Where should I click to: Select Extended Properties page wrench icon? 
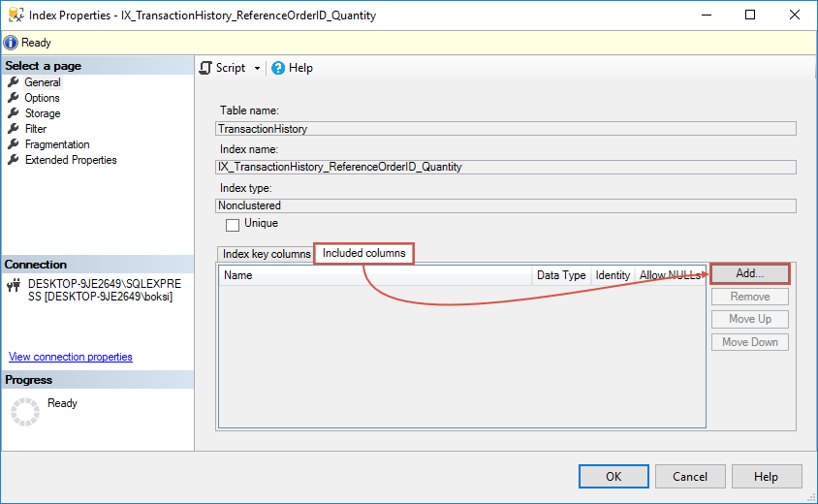coord(14,160)
